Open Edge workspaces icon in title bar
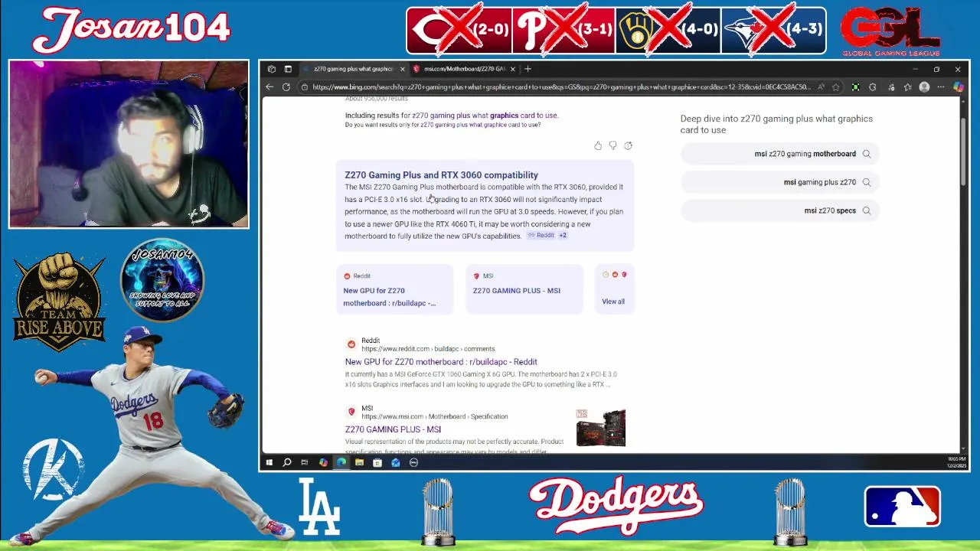980x551 pixels. 272,69
